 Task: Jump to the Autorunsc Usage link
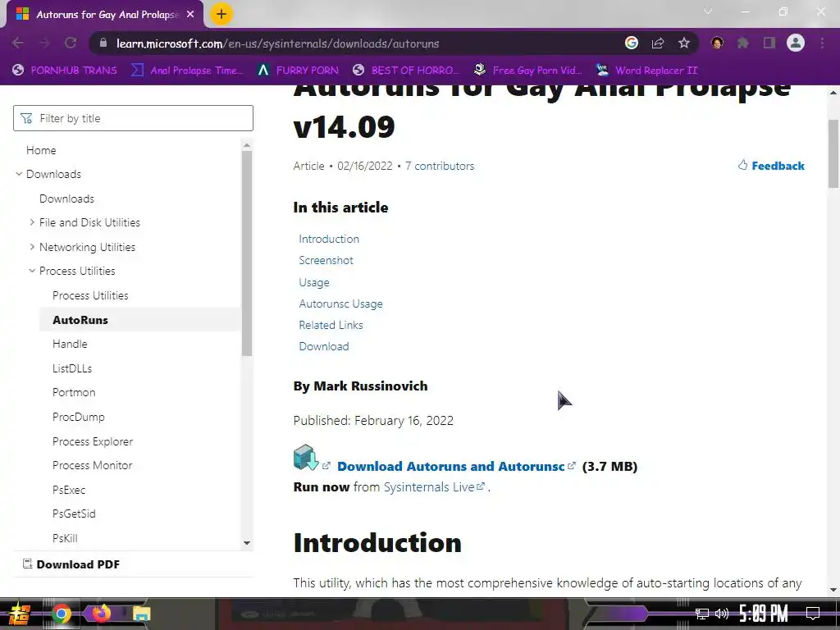[340, 304]
